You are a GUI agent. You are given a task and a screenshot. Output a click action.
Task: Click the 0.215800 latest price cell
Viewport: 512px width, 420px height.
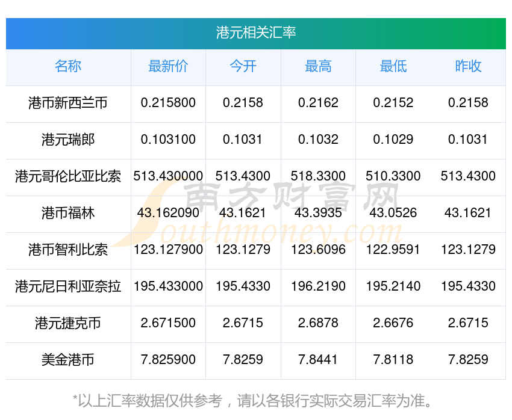168,103
